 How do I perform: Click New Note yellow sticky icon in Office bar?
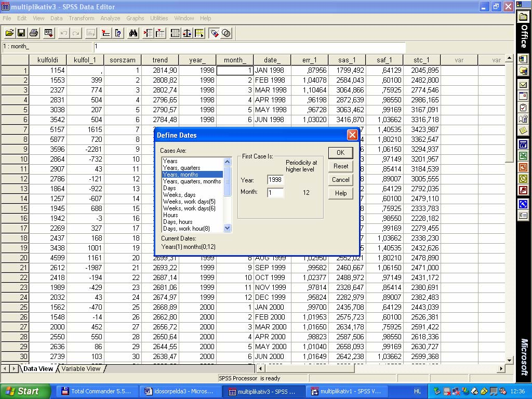(523, 130)
